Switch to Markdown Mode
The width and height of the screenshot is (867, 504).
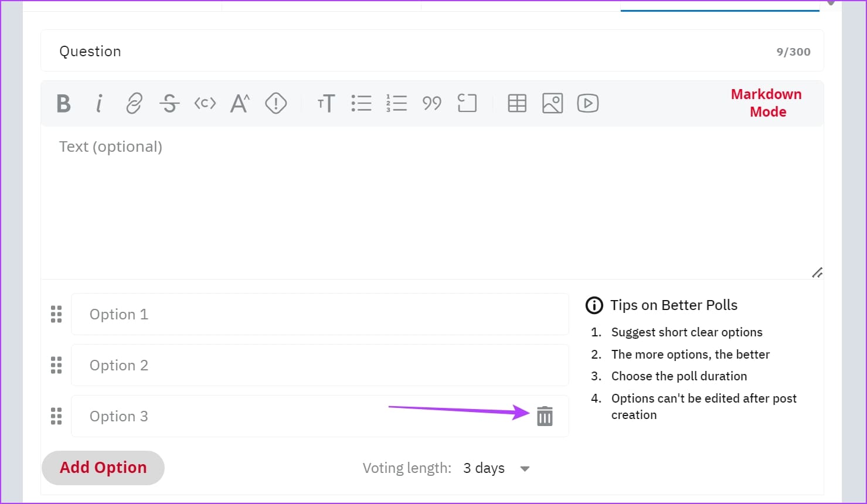[766, 103]
